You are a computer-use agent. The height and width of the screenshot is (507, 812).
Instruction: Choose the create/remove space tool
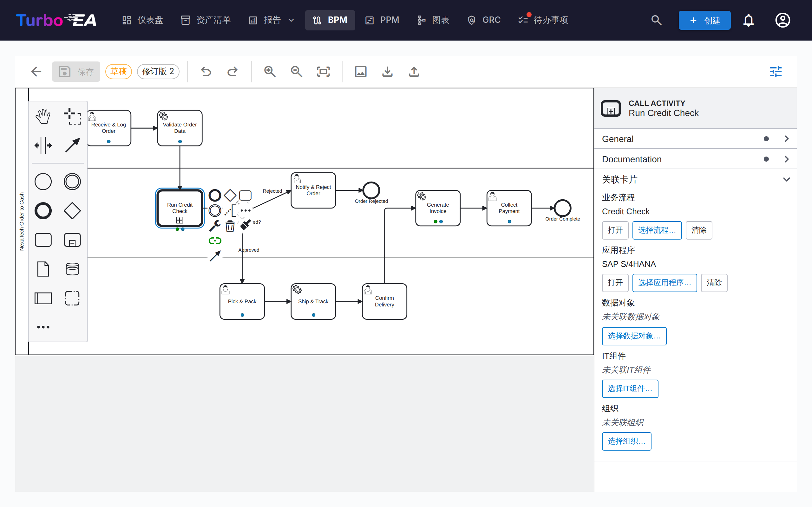(x=43, y=145)
